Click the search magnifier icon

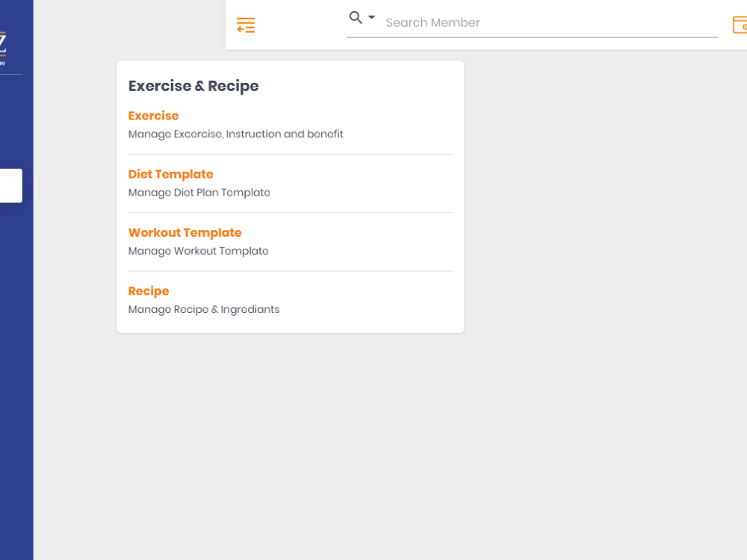pyautogui.click(x=356, y=18)
